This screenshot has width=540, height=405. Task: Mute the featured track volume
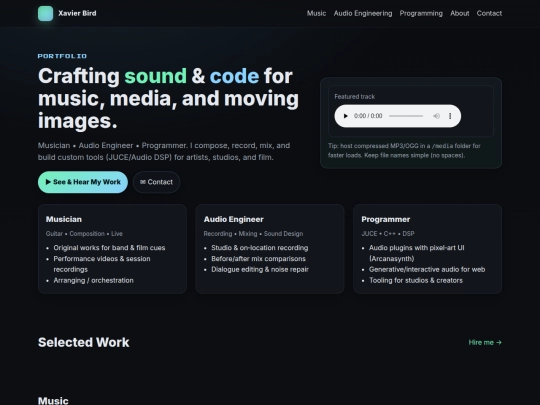pos(436,116)
